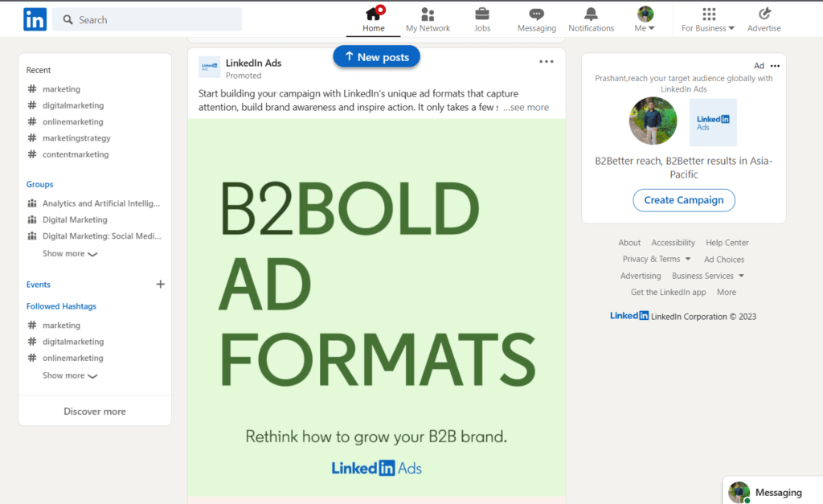Viewport: 823px width, 504px height.
Task: Click the profile photo in the sidebar ad
Action: coord(653,121)
